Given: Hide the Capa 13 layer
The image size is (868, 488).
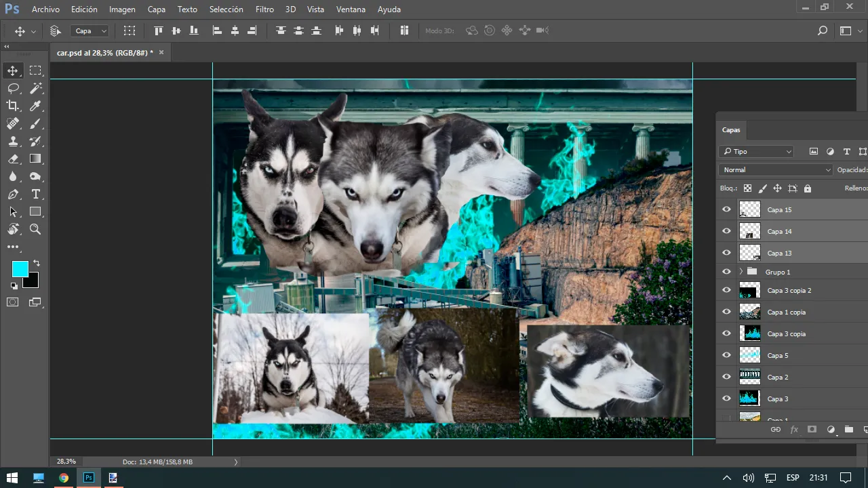Looking at the screenshot, I should pyautogui.click(x=726, y=253).
